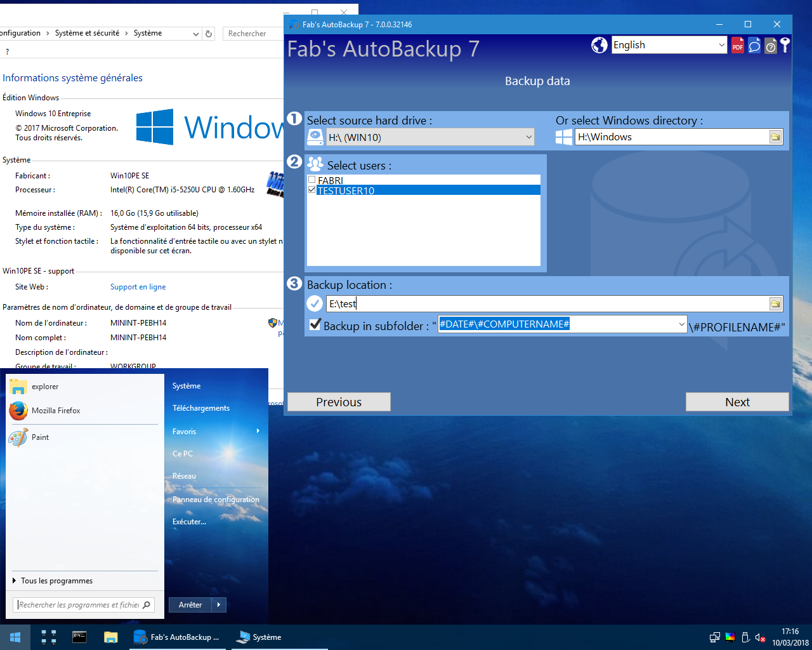Click the Next button
This screenshot has width=812, height=650.
737,402
